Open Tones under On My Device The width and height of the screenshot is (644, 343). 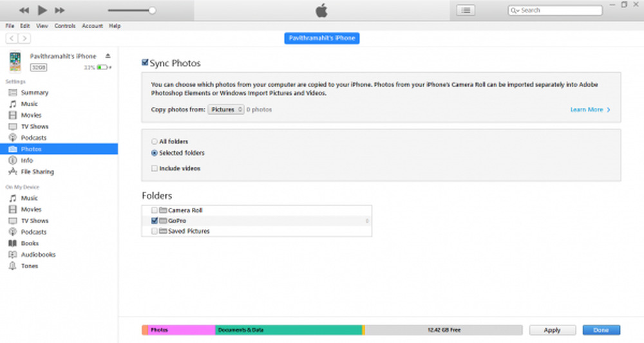click(30, 266)
